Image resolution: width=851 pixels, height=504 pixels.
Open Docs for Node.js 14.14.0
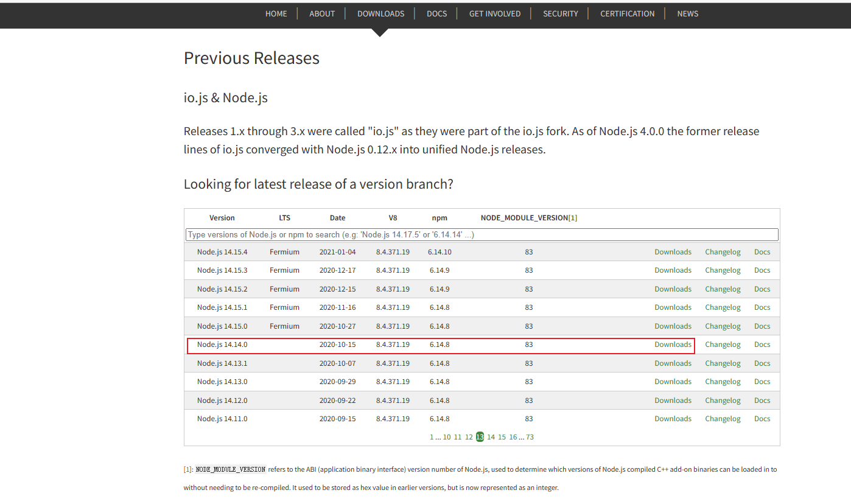pos(762,345)
